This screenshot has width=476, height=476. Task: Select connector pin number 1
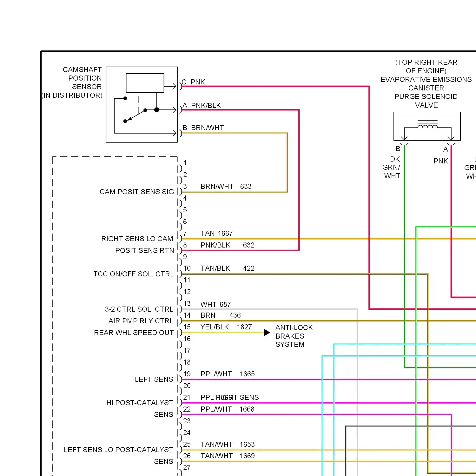pos(185,163)
